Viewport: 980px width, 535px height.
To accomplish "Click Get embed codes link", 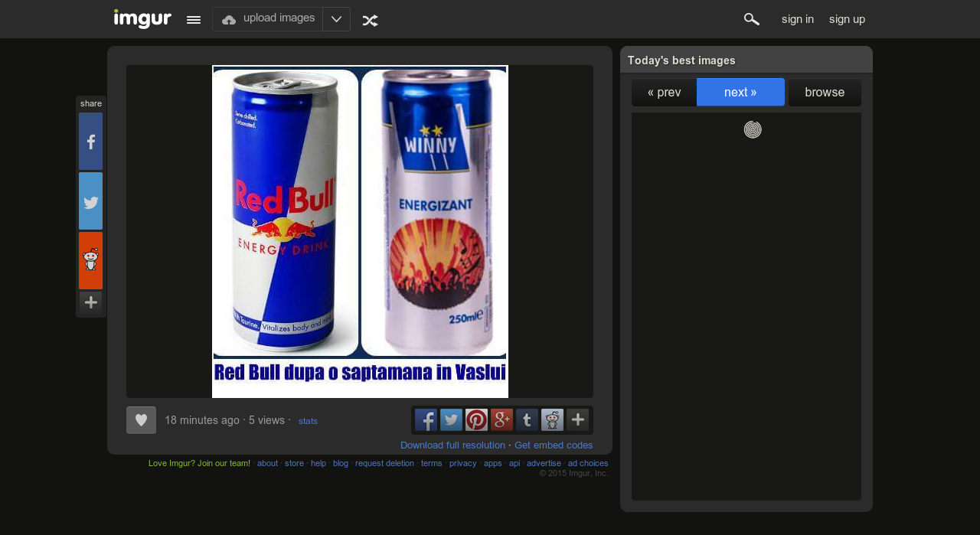I will tap(554, 445).
